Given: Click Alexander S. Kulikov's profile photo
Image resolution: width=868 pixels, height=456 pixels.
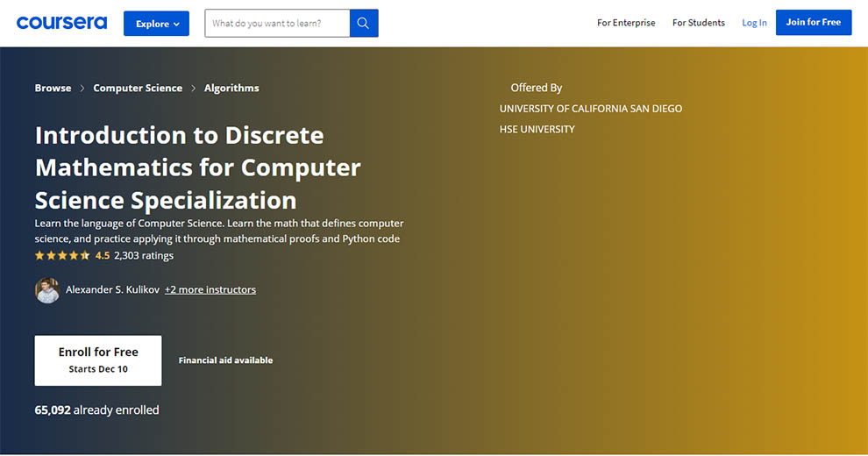Looking at the screenshot, I should [47, 290].
